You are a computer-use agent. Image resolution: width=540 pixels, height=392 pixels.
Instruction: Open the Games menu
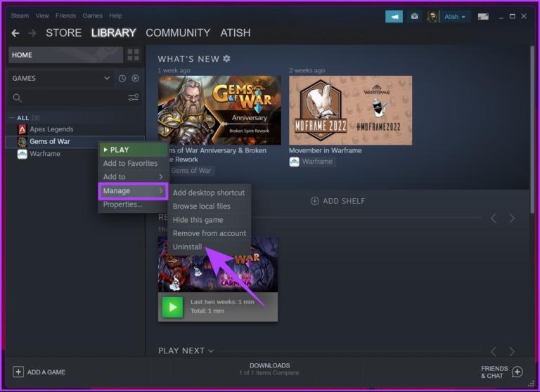(92, 16)
